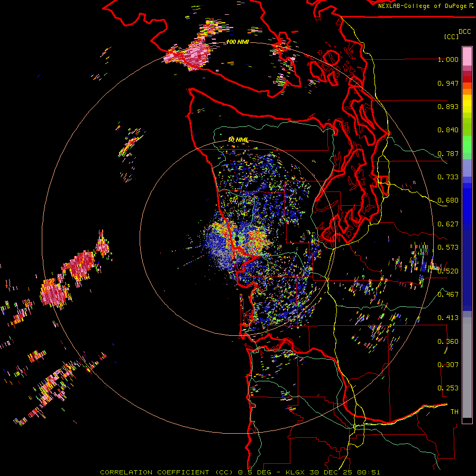
Task: Click the NEXLAB-College of DuPage credit text
Action: (x=425, y=6)
